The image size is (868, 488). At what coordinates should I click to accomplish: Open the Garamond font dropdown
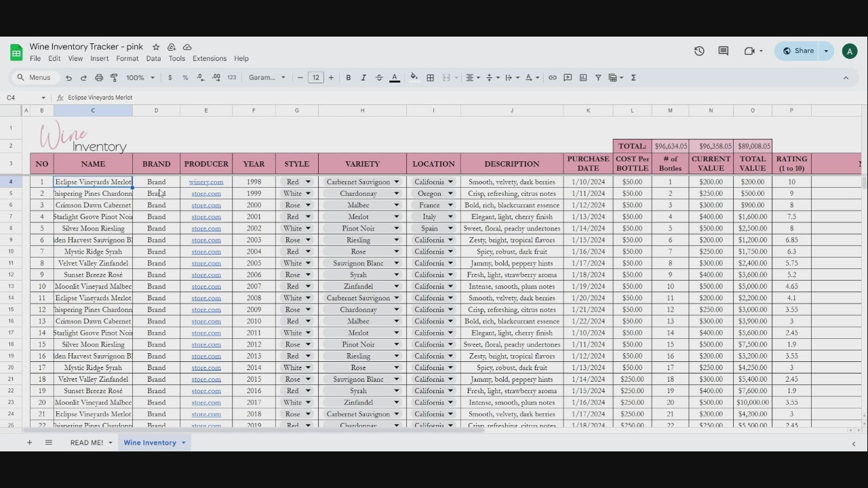(267, 78)
